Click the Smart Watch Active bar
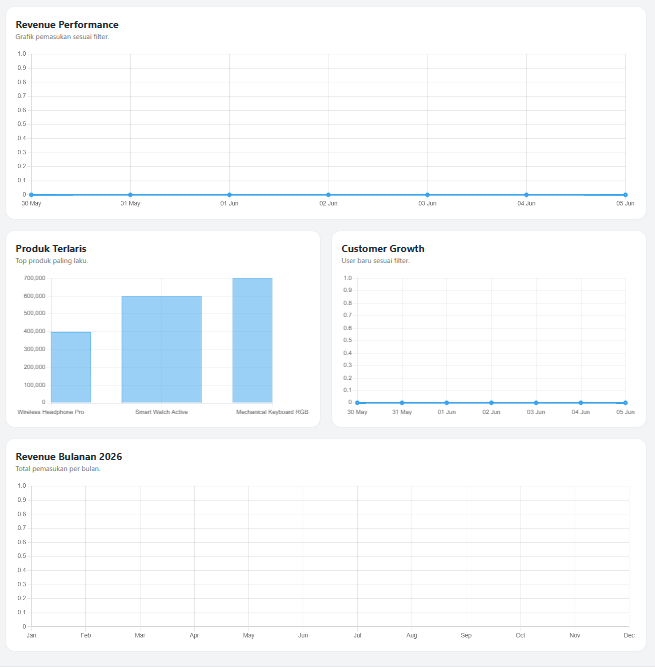The image size is (655, 667). 162,349
